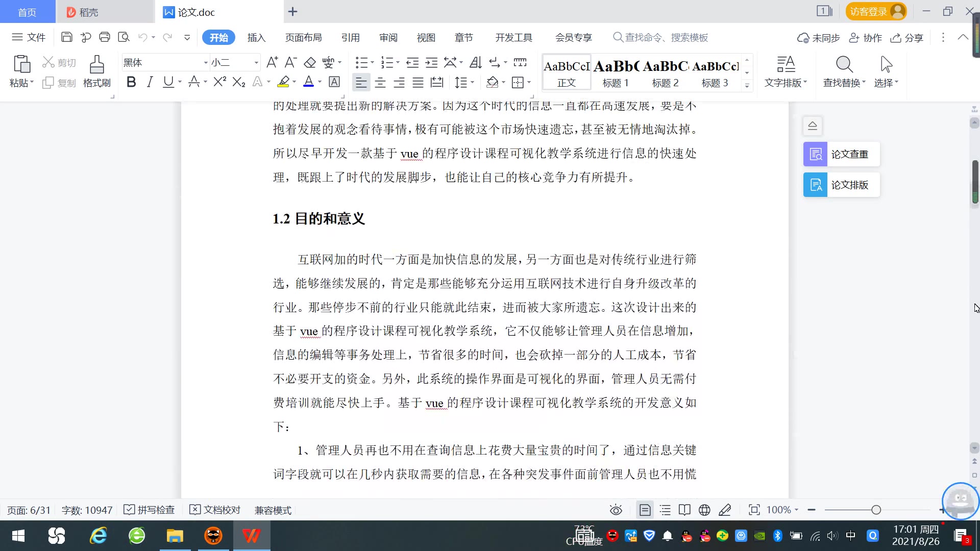This screenshot has height=551, width=980.
Task: Switch to web layout view
Action: [704, 510]
